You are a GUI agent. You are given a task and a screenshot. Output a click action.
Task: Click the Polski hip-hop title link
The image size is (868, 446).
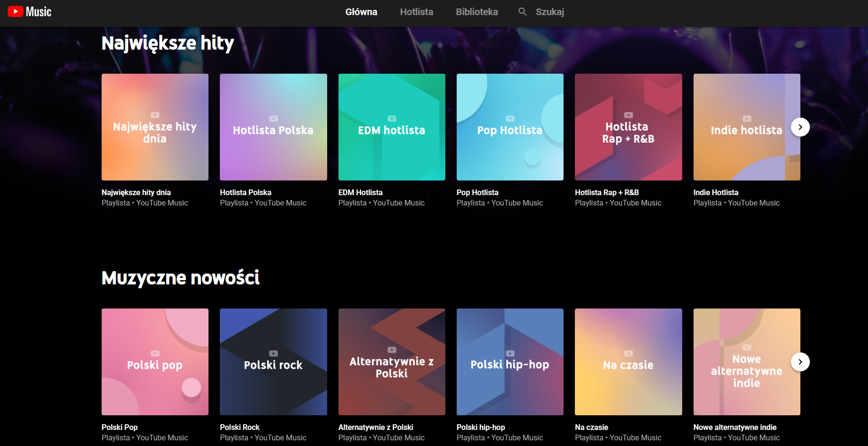point(481,427)
